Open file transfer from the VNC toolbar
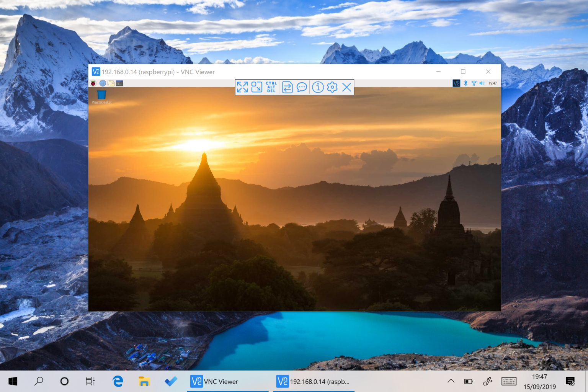This screenshot has height=392, width=588. point(287,87)
